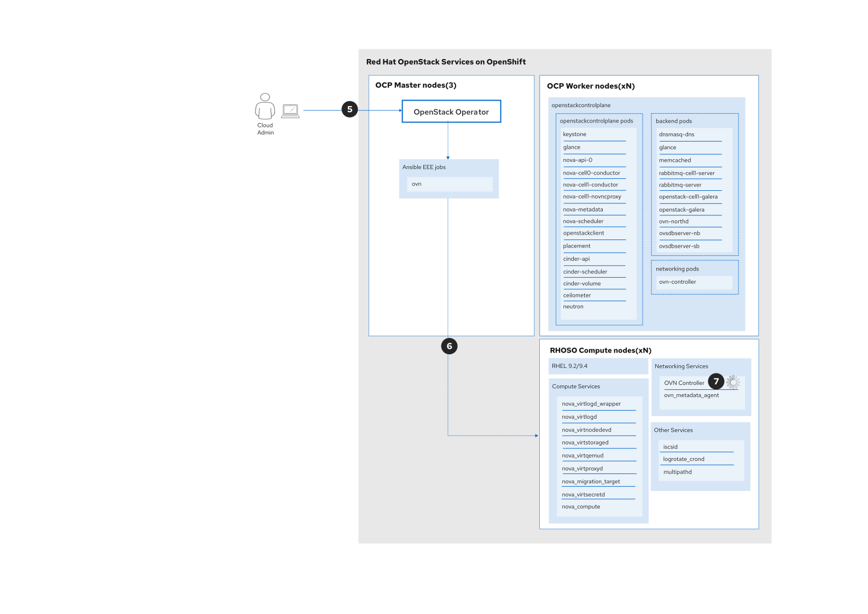Click the Cloud Admin person icon
This screenshot has width=868, height=614.
265,106
